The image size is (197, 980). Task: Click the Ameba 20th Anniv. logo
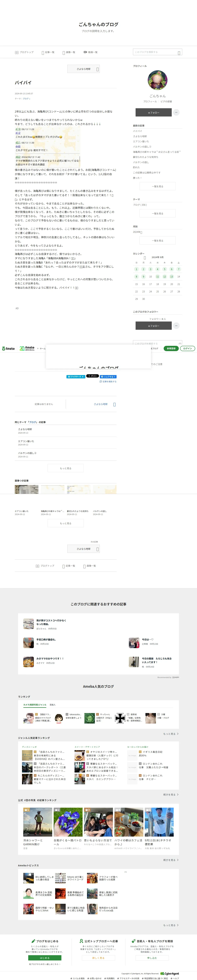[x=27, y=348]
